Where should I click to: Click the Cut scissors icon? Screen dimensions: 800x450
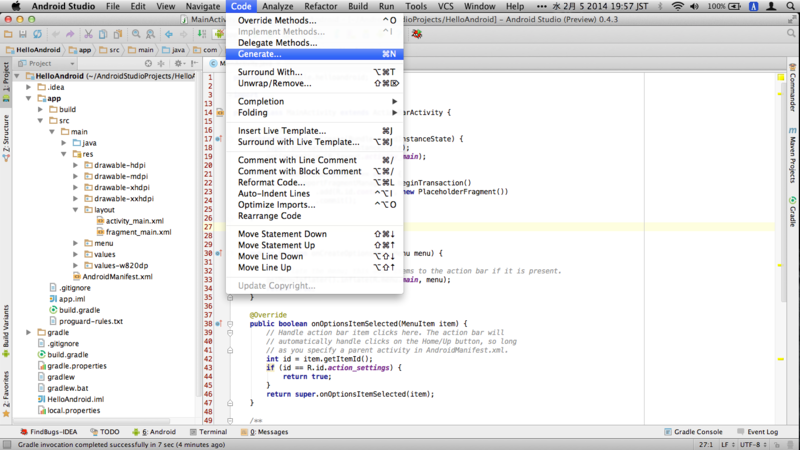click(88, 34)
